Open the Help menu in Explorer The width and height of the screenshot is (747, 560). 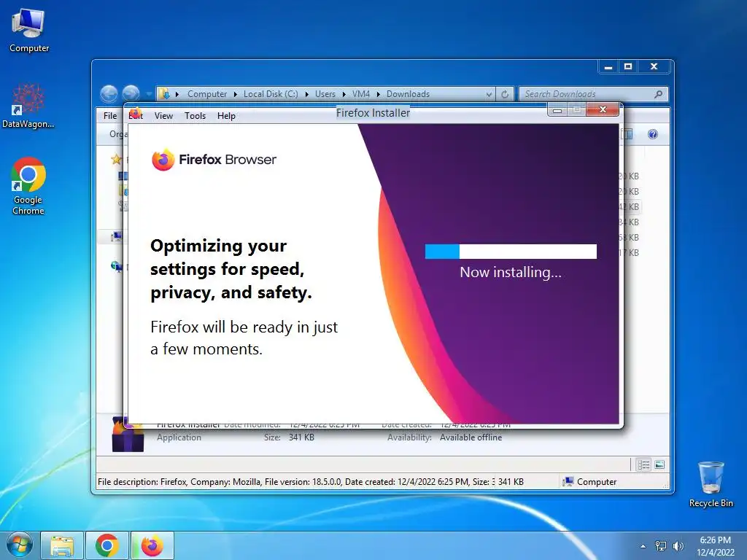click(x=226, y=116)
